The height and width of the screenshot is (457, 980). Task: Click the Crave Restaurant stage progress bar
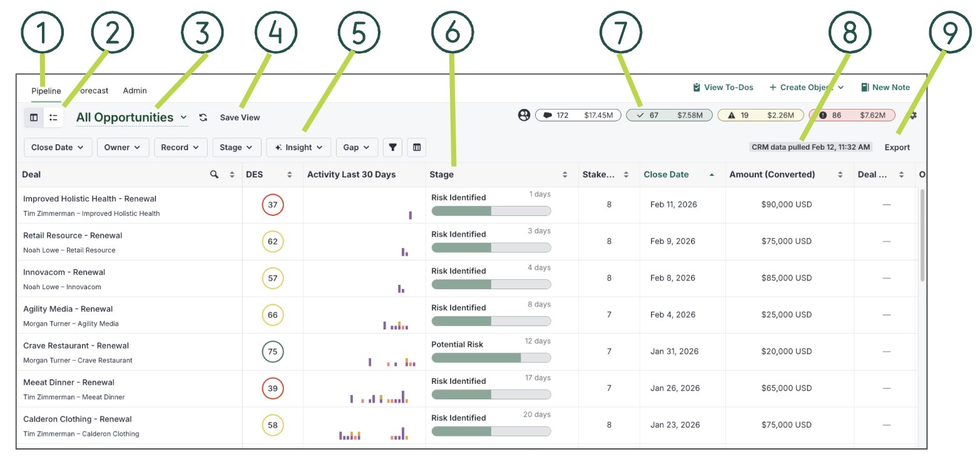tap(491, 357)
